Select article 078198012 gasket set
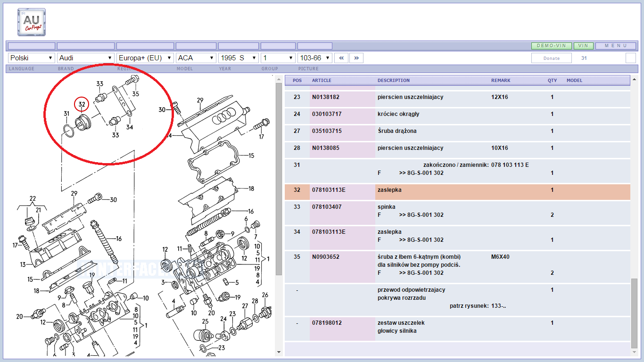Screen dimensions: 644x362 click(327, 323)
